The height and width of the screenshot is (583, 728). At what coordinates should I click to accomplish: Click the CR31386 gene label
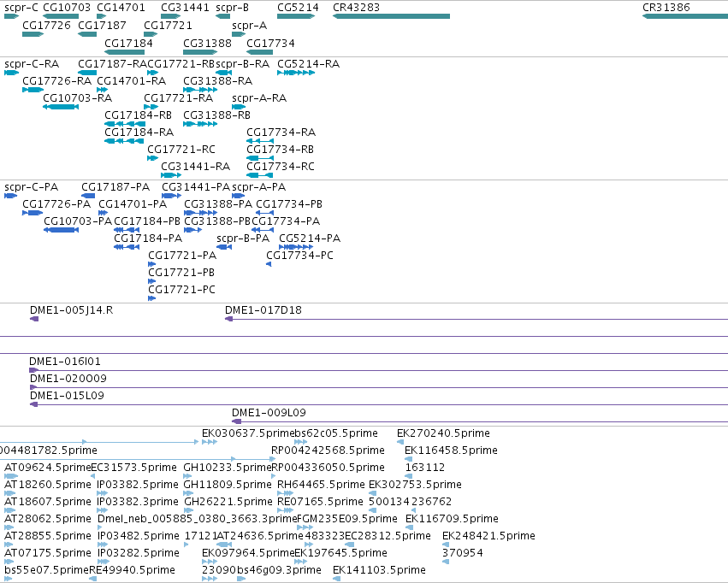pos(666,8)
